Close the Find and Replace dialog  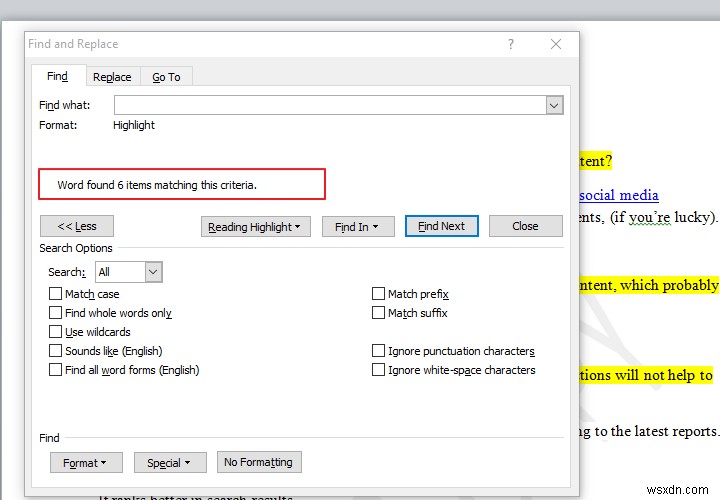[x=556, y=44]
